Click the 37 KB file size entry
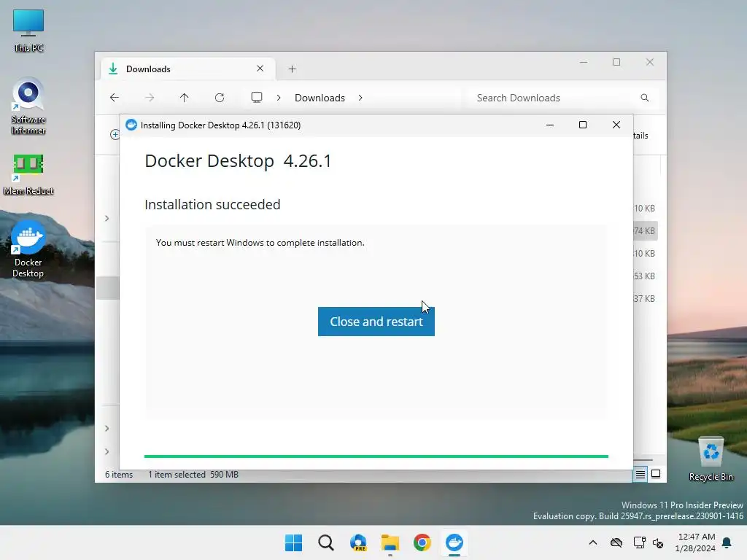Viewport: 747px width, 560px height. (644, 298)
